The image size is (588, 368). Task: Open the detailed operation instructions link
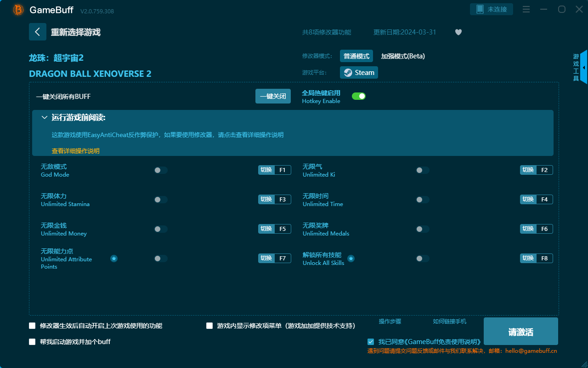76,151
